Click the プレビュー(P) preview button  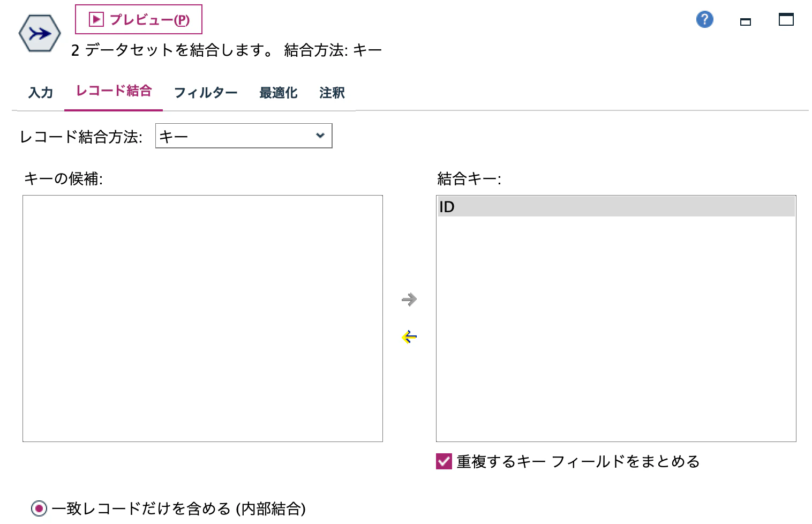coord(139,19)
